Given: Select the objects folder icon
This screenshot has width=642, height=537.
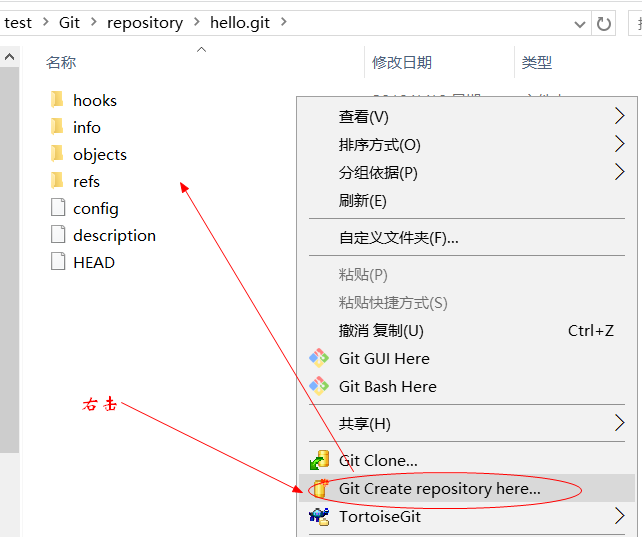Looking at the screenshot, I should pyautogui.click(x=57, y=154).
